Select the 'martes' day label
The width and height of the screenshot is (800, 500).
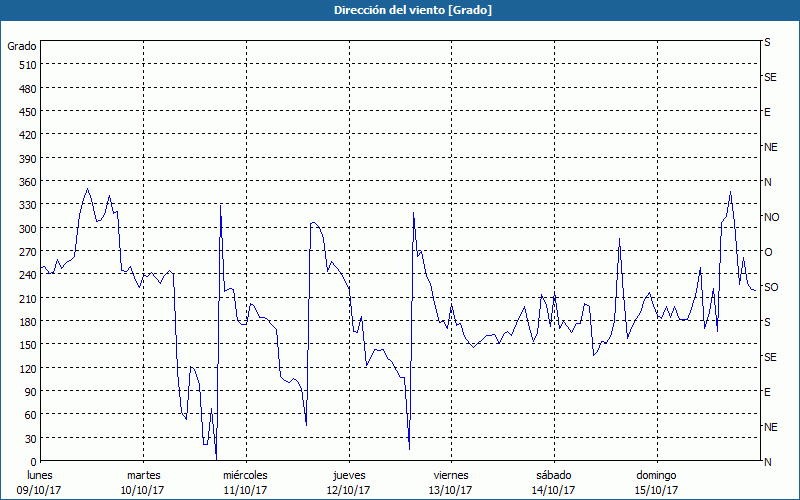[x=143, y=475]
